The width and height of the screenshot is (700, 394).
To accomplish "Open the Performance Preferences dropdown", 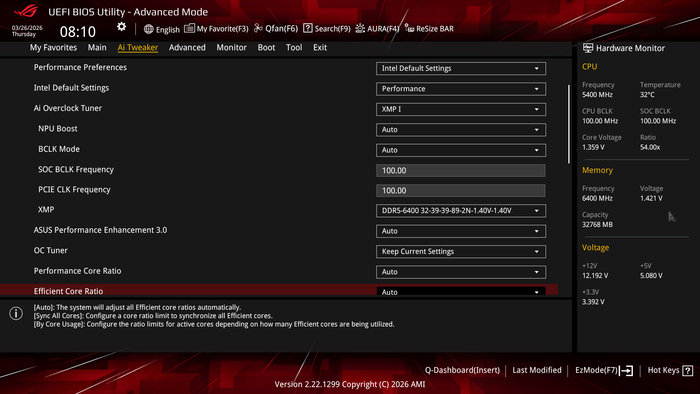I will point(461,68).
